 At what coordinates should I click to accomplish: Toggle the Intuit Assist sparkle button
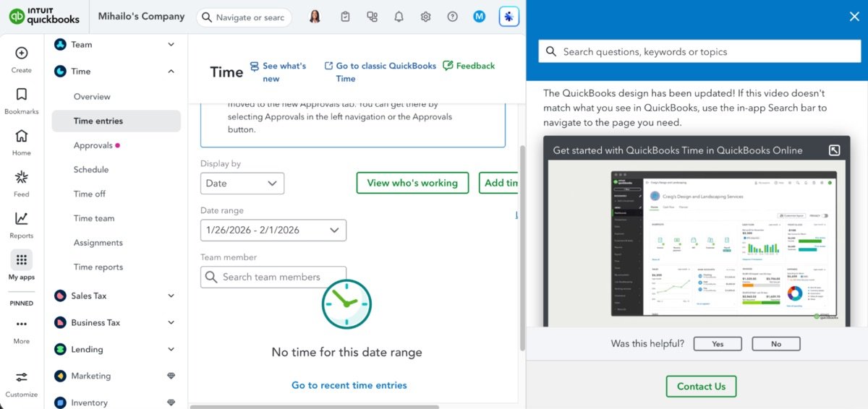(x=509, y=17)
